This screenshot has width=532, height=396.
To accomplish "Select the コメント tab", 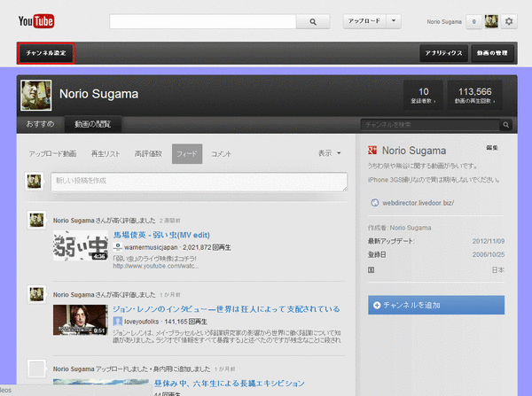I will point(221,154).
